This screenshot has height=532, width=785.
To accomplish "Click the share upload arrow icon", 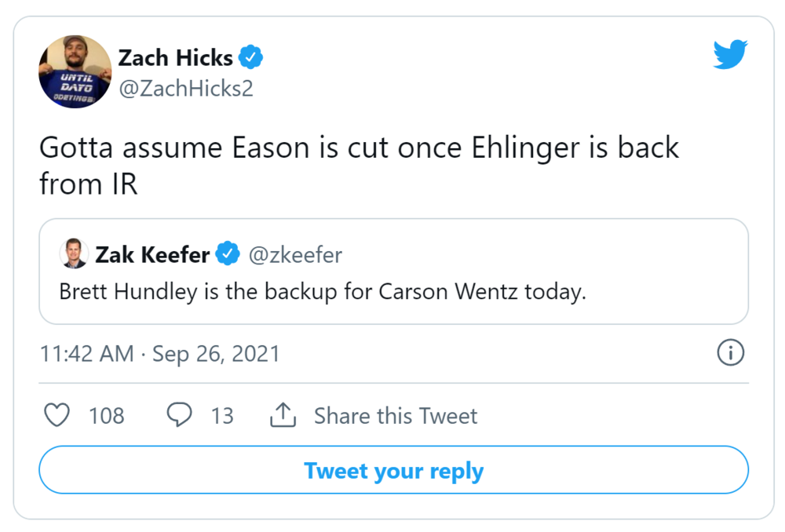I will 283,415.
